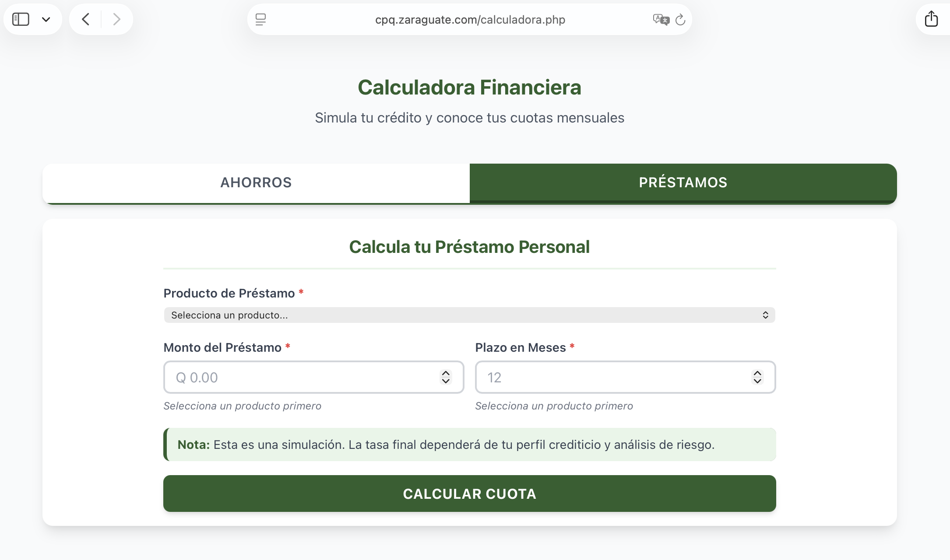The image size is (950, 560).
Task: Click the forward navigation arrow
Action: pos(116,19)
